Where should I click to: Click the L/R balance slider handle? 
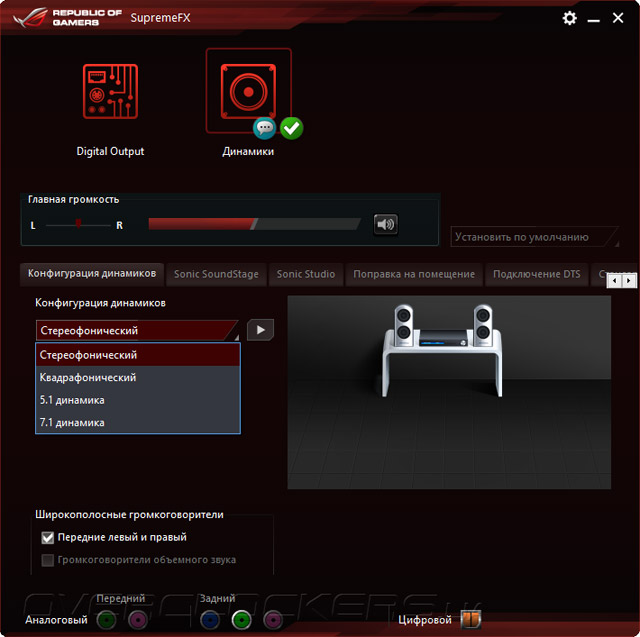point(78,223)
